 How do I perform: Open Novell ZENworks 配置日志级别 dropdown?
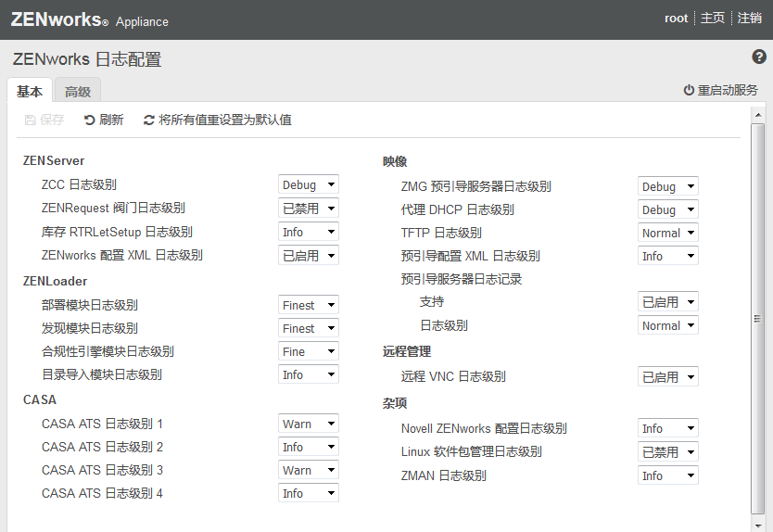pyautogui.click(x=668, y=428)
